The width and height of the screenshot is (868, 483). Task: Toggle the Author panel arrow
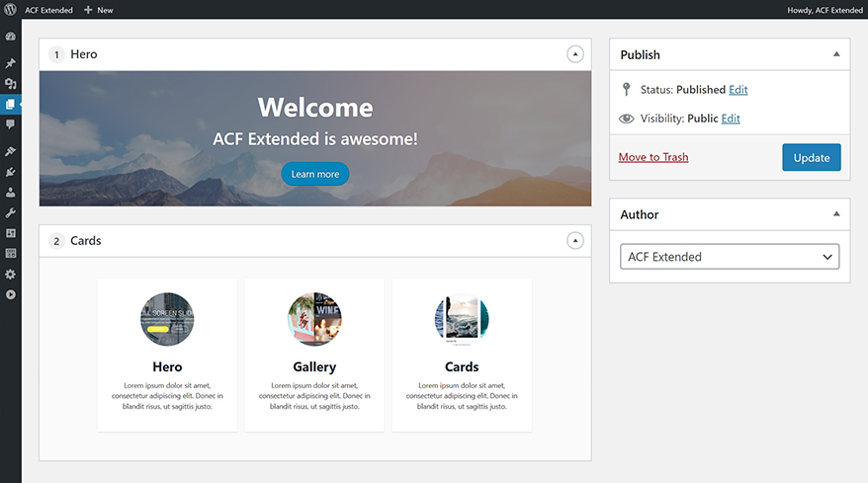click(x=836, y=214)
